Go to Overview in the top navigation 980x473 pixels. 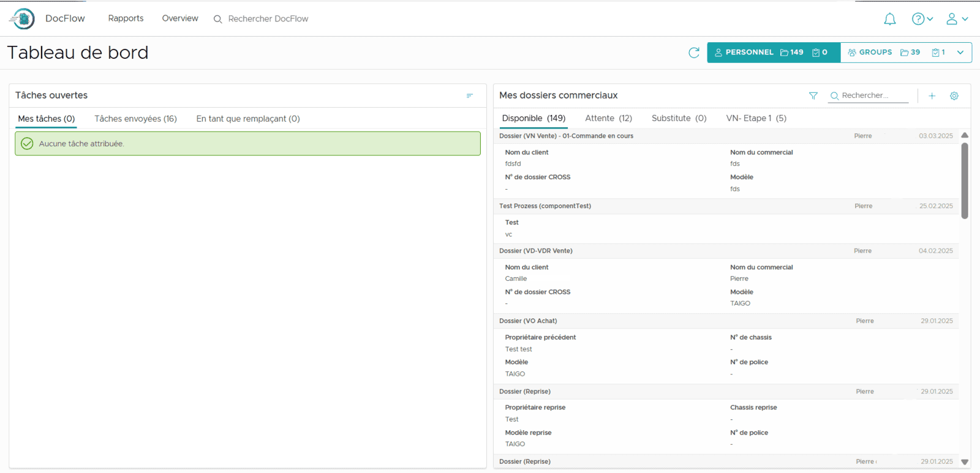(x=180, y=18)
